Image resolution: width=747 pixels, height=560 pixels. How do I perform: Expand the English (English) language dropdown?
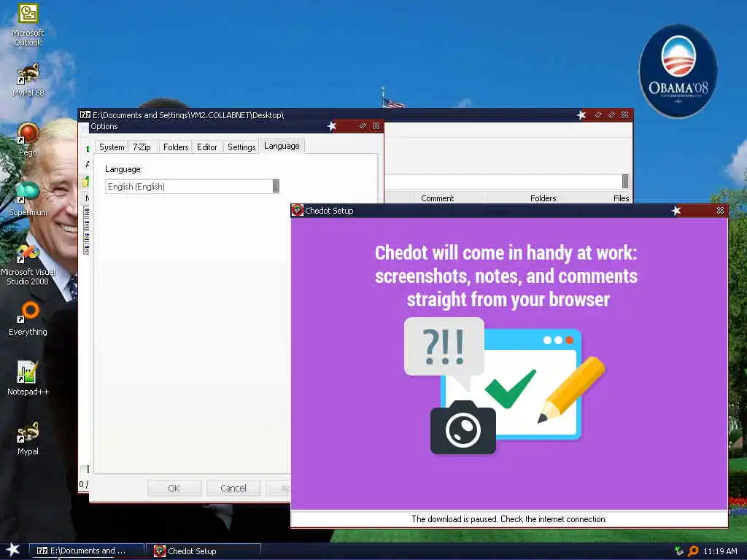click(x=275, y=186)
